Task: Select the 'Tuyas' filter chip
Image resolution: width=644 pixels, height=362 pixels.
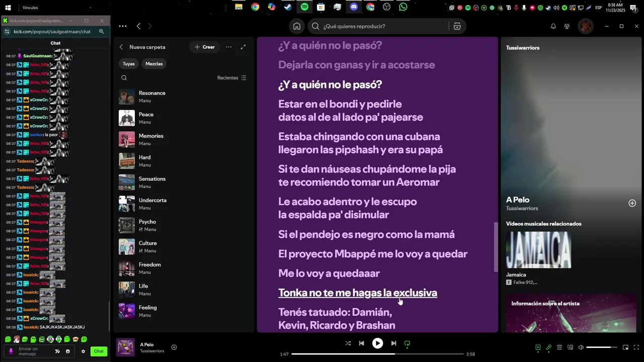Action: 129,64
